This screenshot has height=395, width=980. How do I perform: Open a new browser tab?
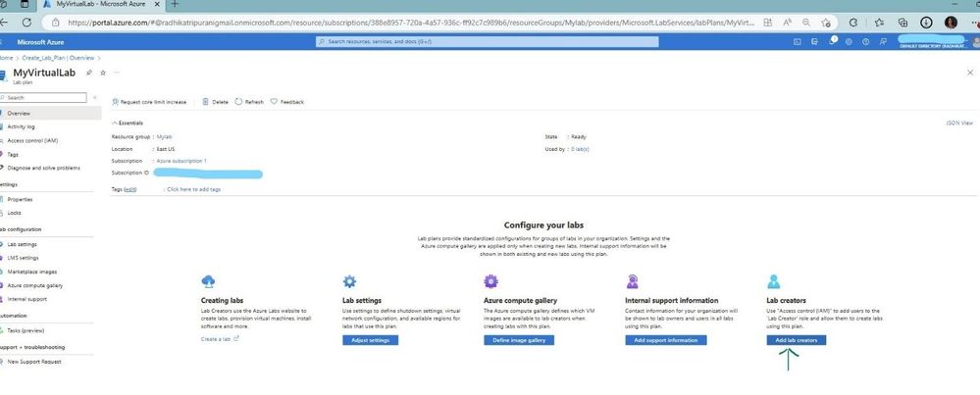(x=175, y=4)
